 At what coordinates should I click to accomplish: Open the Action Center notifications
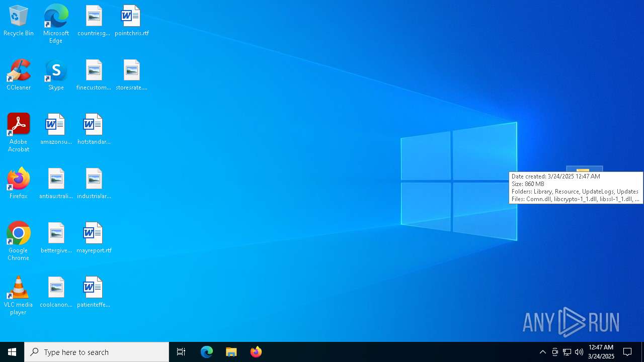628,352
